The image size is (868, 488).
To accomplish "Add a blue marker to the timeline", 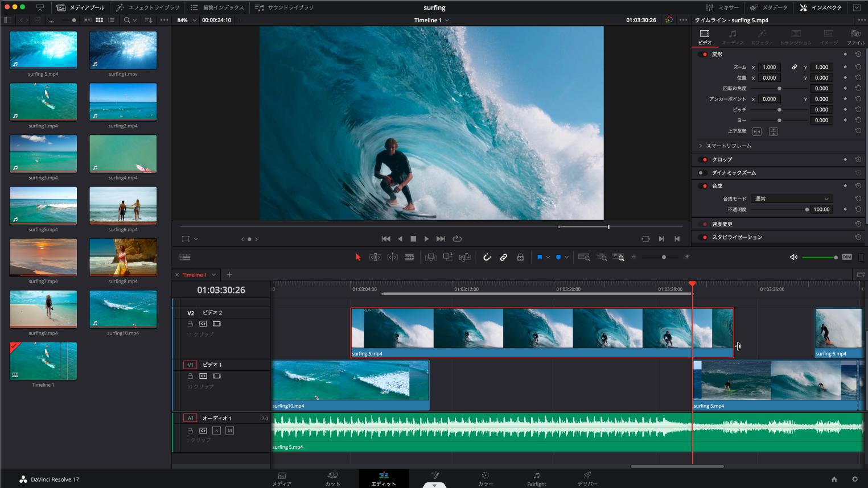I will 558,257.
